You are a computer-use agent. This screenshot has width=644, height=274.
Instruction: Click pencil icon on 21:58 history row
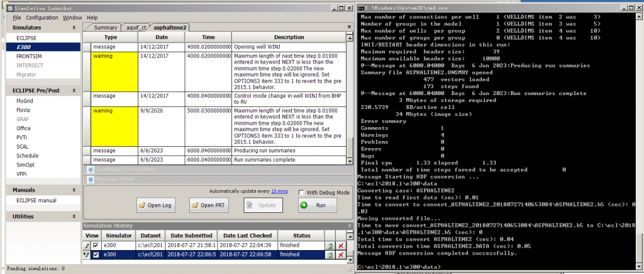coord(87,245)
